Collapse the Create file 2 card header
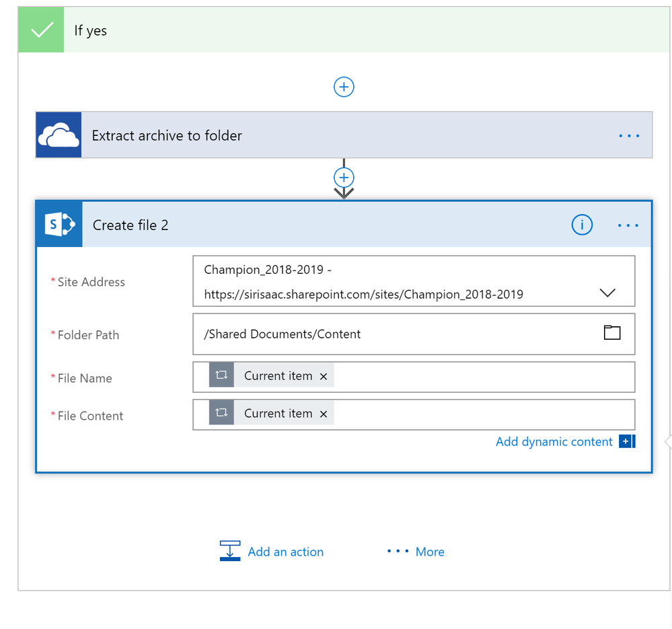672x629 pixels. (344, 225)
